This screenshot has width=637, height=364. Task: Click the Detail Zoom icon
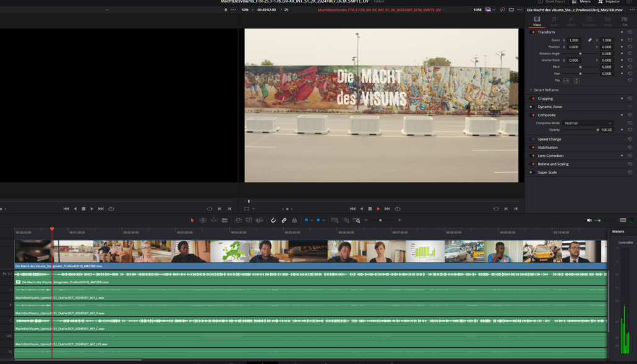pos(346,221)
